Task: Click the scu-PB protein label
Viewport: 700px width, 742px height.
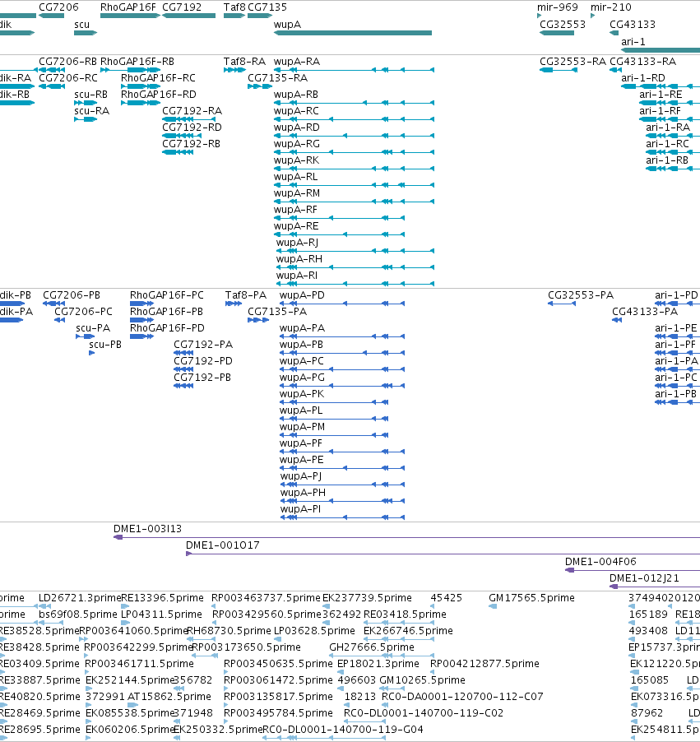Action: click(x=105, y=345)
